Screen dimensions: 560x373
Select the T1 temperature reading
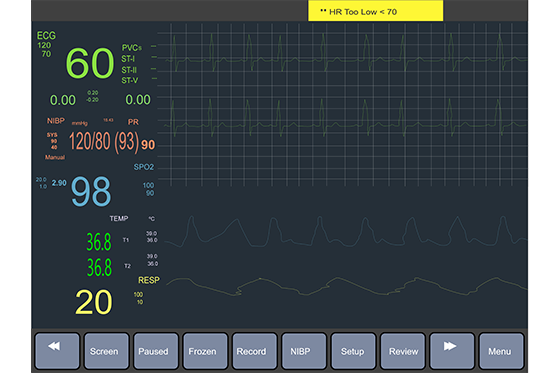tap(99, 242)
